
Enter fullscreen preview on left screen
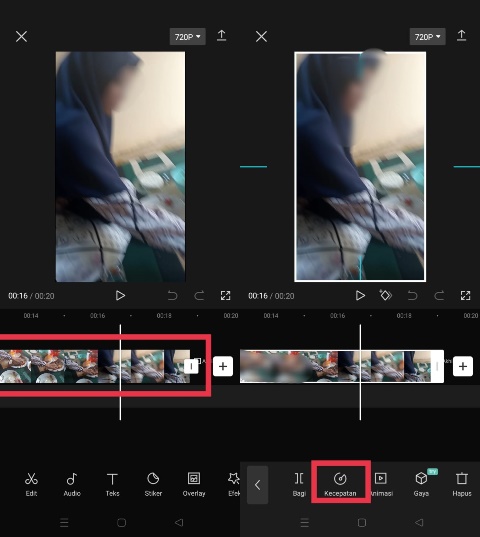pyautogui.click(x=225, y=296)
